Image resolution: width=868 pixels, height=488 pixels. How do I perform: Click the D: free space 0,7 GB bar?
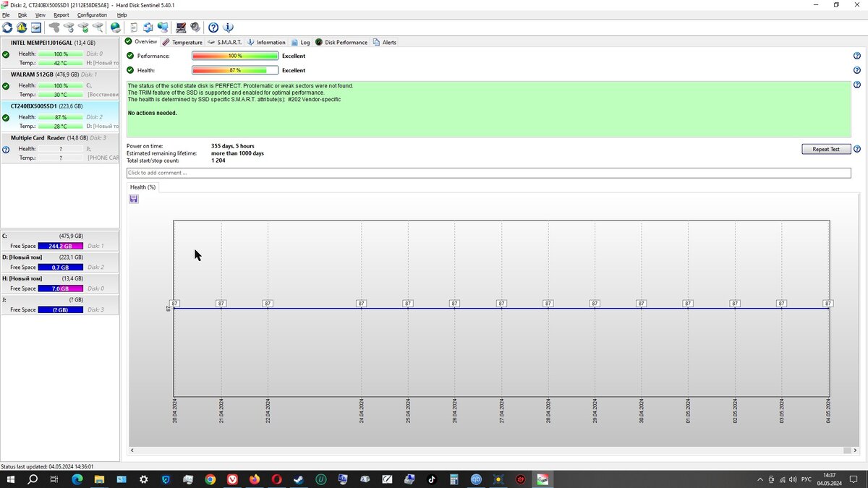coord(60,267)
